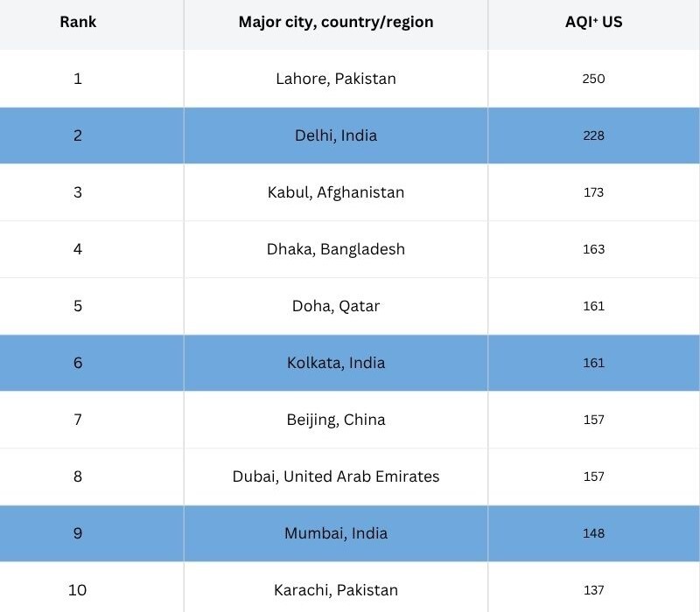This screenshot has width=700, height=612.
Task: Click the AQI value 173
Action: [593, 192]
